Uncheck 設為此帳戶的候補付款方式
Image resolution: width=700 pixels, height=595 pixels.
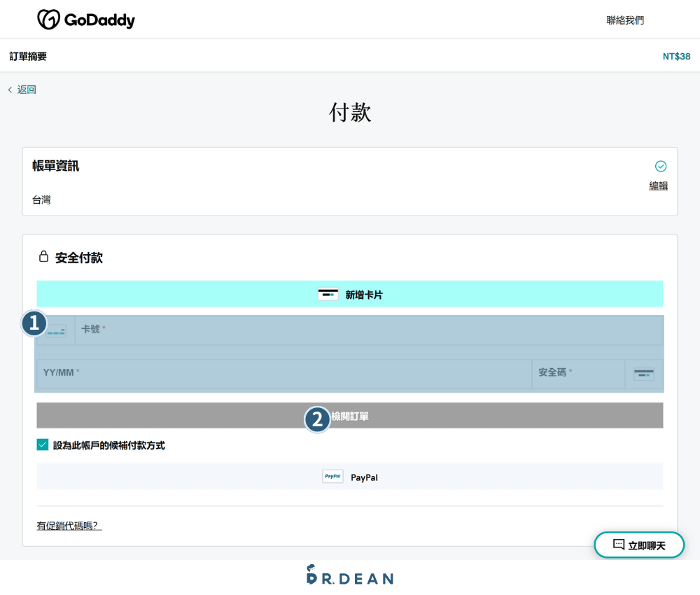click(x=42, y=444)
